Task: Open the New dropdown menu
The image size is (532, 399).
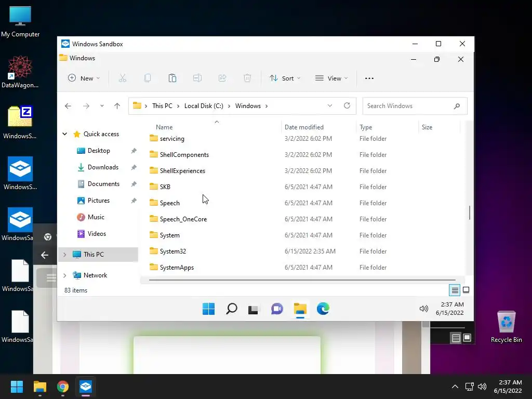Action: (84, 78)
